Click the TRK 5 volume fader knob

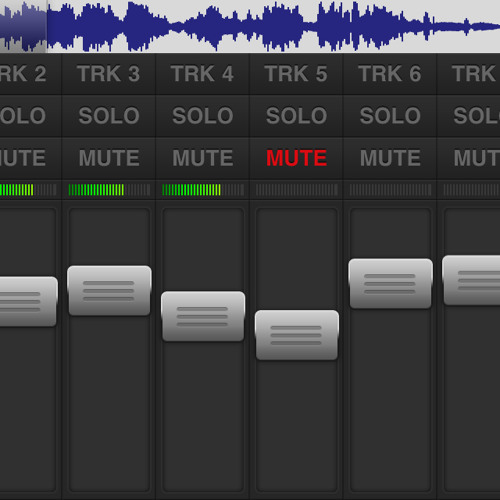point(297,335)
